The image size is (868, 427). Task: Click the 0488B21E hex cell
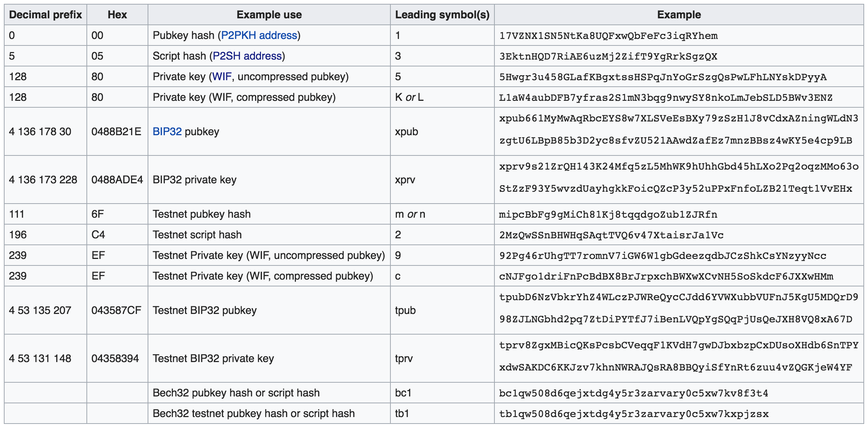coord(116,132)
